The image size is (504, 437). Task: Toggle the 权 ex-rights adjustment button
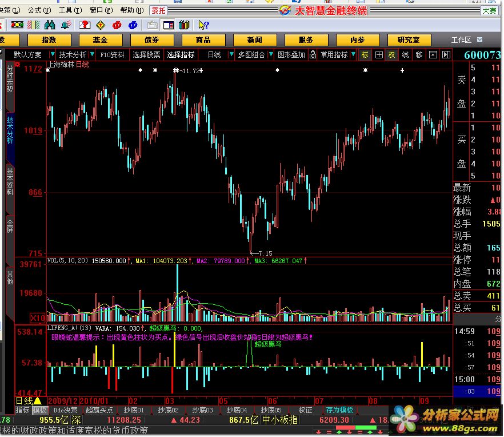391,55
